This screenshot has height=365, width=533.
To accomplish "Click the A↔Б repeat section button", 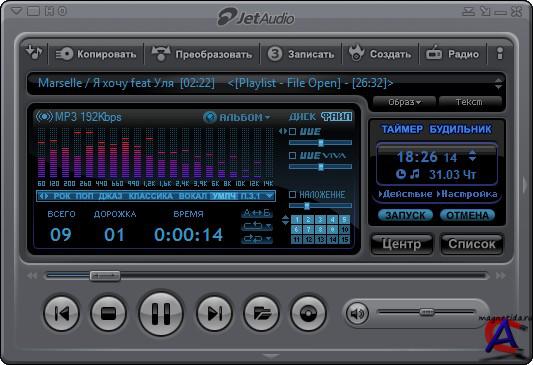I will pyautogui.click(x=257, y=213).
